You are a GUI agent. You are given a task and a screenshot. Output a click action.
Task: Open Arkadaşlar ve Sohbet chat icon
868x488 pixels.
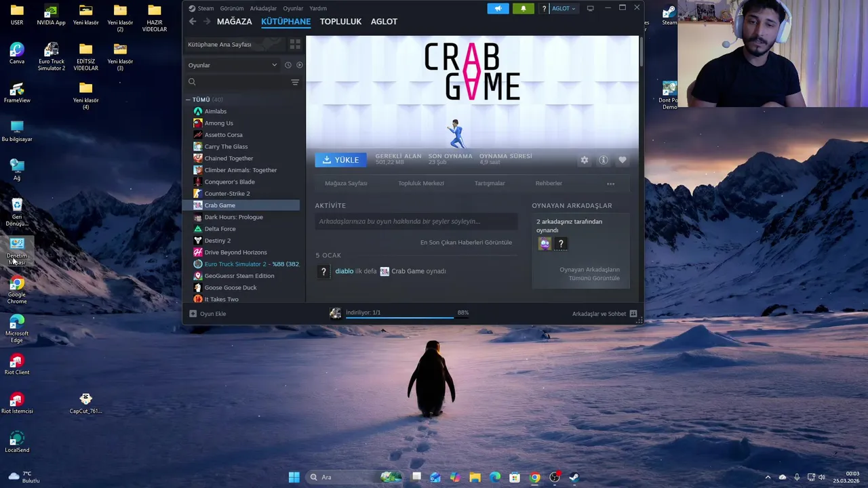633,314
